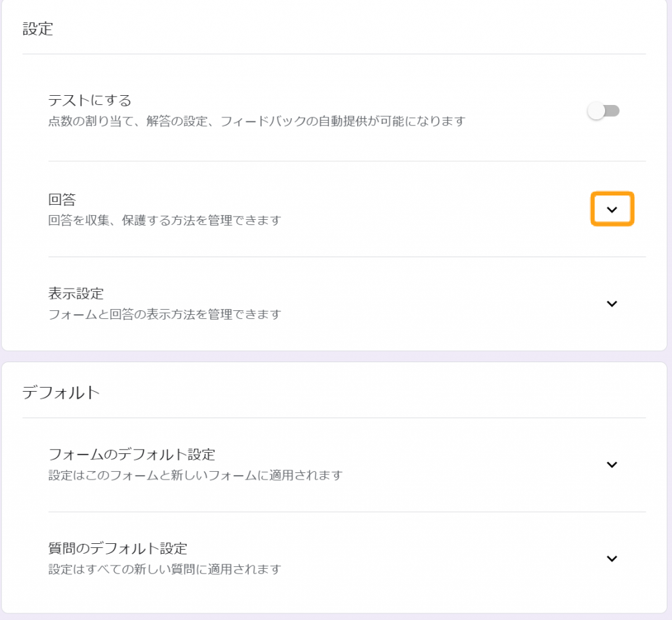672x620 pixels.
Task: Select the 表示設定 label
Action: 74,294
